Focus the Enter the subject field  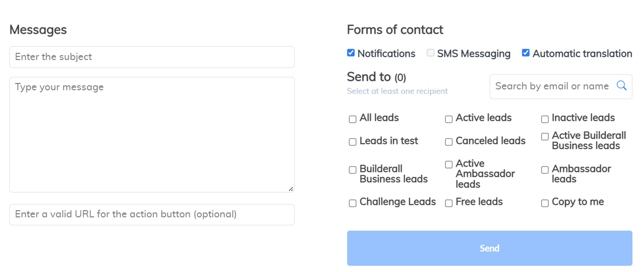pyautogui.click(x=152, y=57)
